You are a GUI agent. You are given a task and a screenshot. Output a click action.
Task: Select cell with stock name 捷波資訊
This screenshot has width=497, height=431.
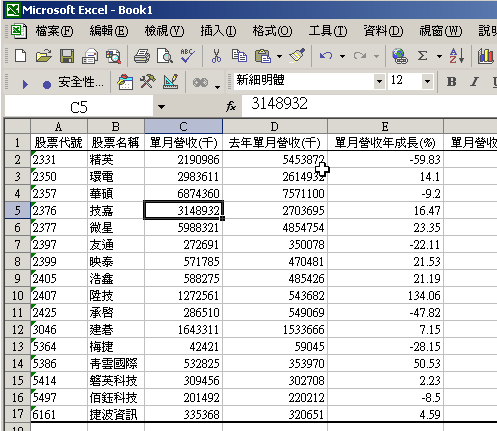coord(116,414)
